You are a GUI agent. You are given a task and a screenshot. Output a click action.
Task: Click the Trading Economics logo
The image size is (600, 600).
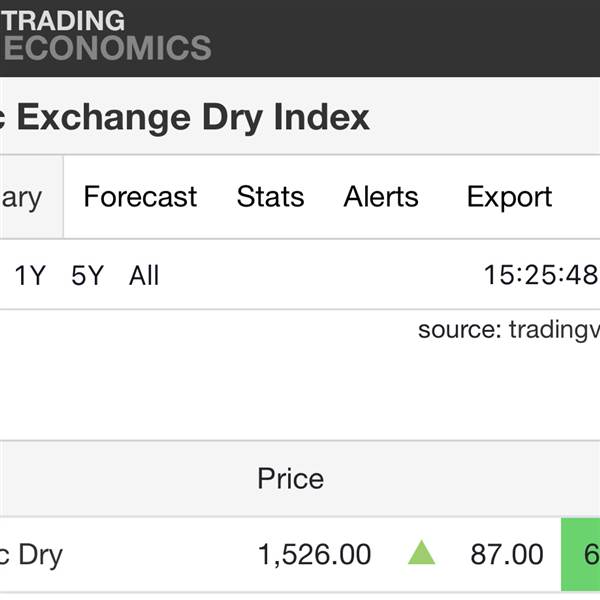(x=106, y=35)
